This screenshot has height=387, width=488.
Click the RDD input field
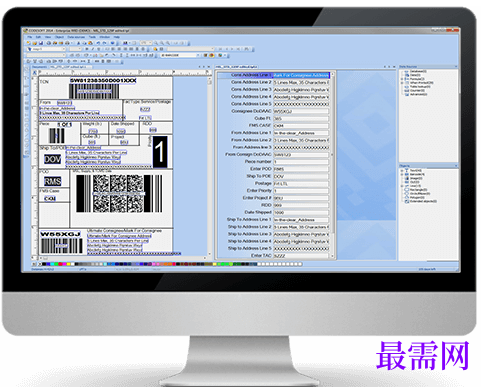pos(301,205)
